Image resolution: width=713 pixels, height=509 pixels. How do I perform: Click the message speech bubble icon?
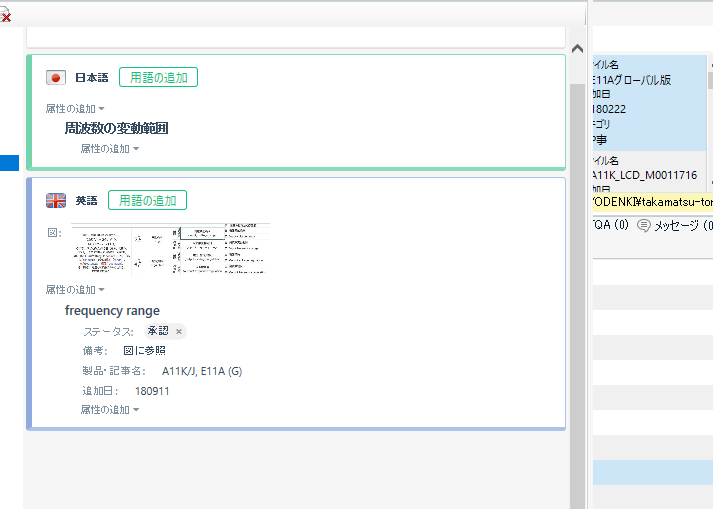643,225
